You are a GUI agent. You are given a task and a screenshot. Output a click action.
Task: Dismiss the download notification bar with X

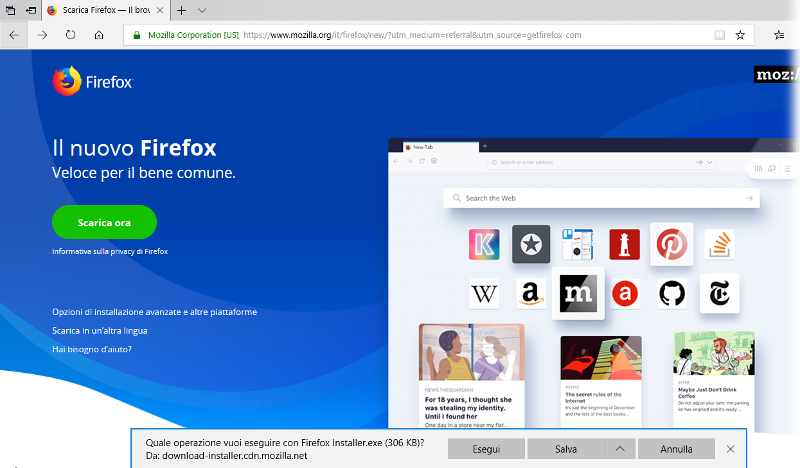pyautogui.click(x=731, y=449)
